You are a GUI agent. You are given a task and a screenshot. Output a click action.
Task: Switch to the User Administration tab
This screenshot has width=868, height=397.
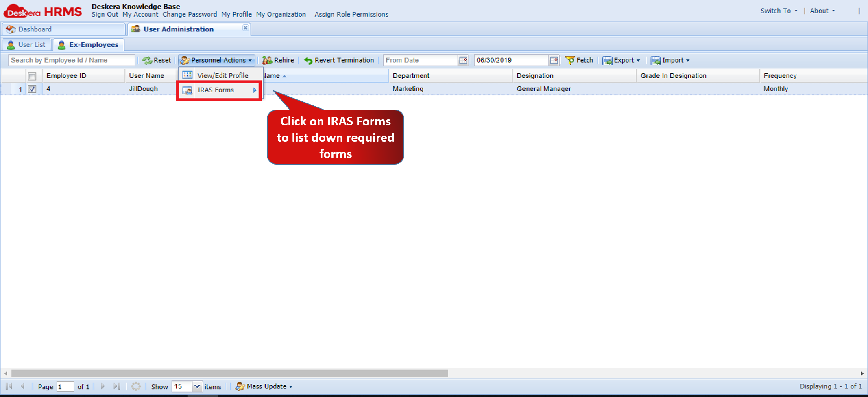tap(189, 29)
